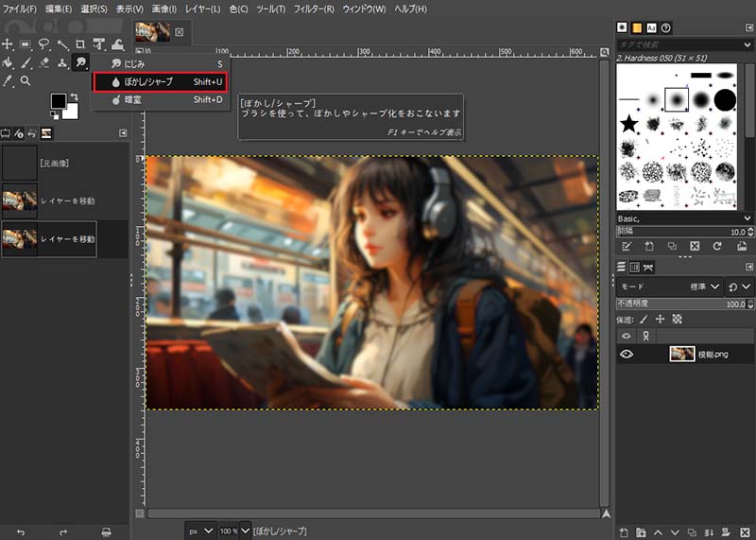
Task: Click the redo arrow in history panel
Action: (63, 531)
